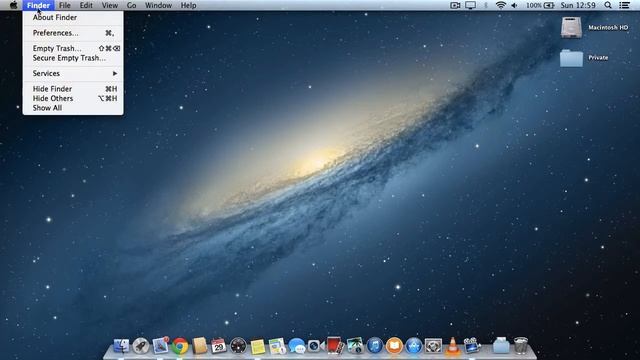
Task: Choose Hide Others
Action: [x=73, y=98]
